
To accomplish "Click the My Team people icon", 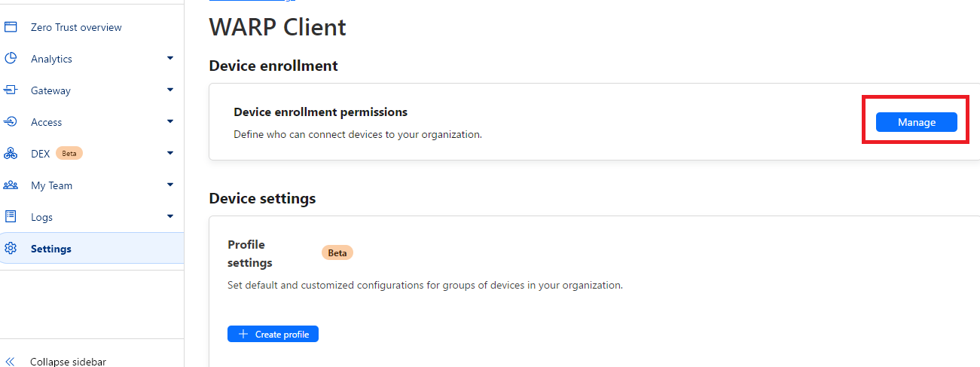I will pyautogui.click(x=11, y=185).
